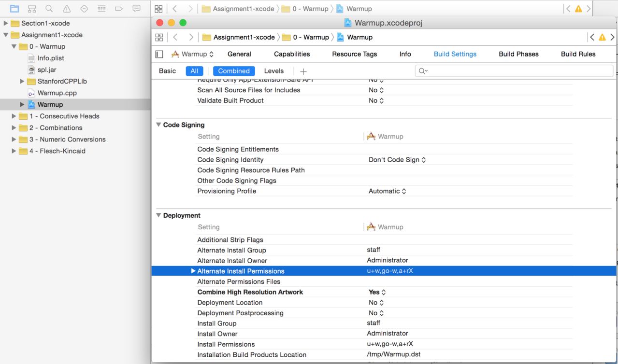The width and height of the screenshot is (618, 364).
Task: Jump to previous issue in back window
Action: click(x=569, y=9)
